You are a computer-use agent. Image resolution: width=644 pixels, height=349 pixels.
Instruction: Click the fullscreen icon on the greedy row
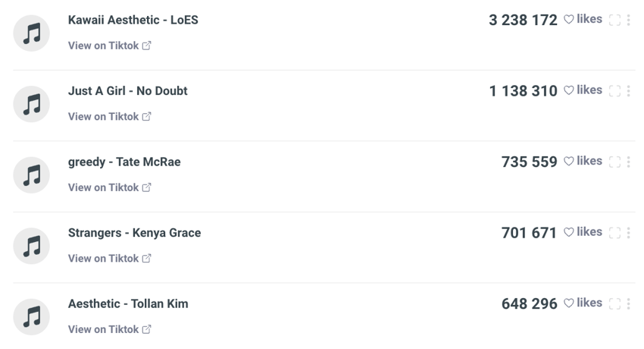[x=614, y=162]
